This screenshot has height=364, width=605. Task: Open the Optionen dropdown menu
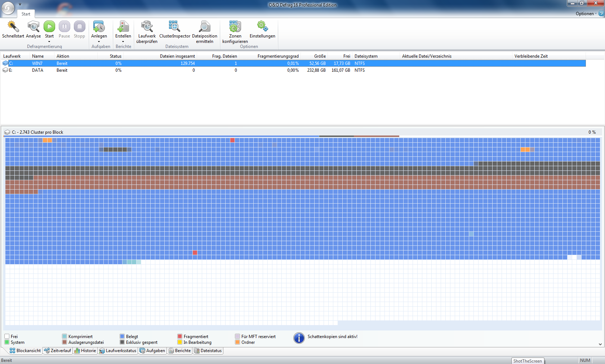(586, 14)
